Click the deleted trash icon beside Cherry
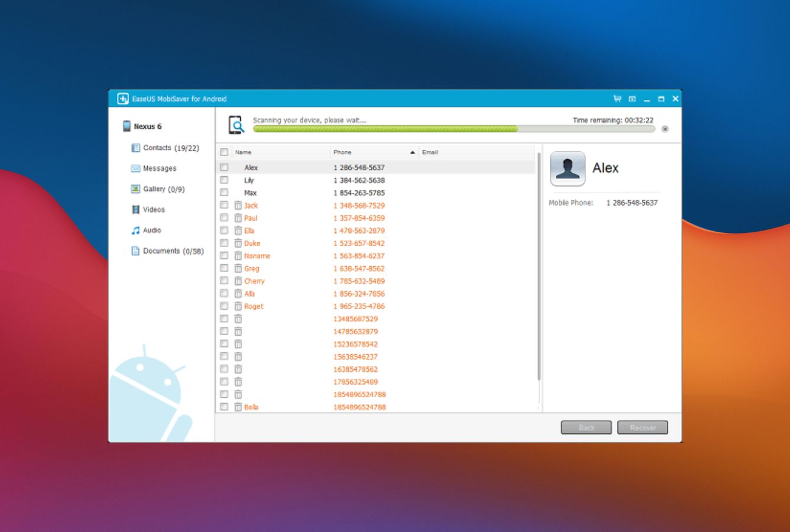This screenshot has height=532, width=790. point(238,281)
